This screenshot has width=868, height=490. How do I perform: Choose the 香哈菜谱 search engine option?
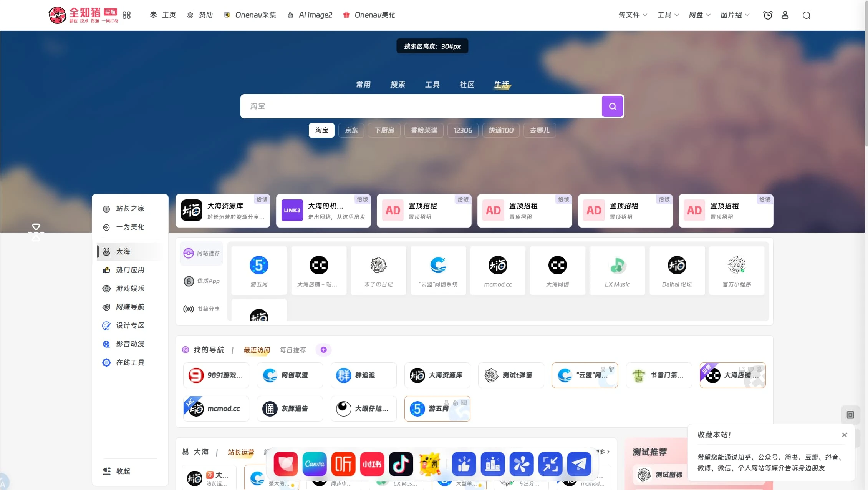click(x=424, y=130)
